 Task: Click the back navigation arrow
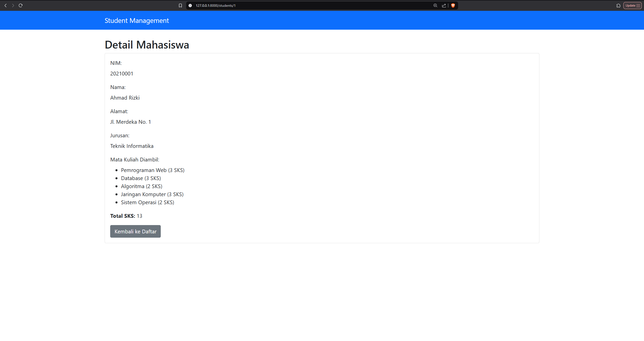click(5, 5)
